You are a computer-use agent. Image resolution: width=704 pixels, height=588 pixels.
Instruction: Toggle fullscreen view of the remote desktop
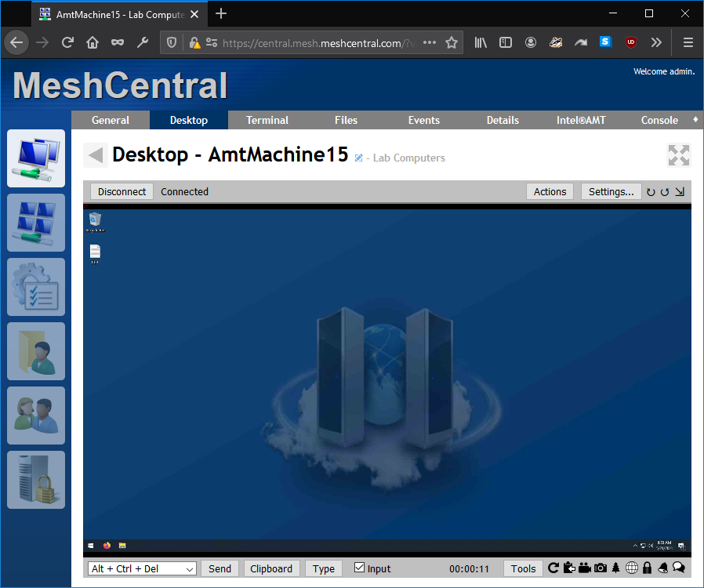pos(678,155)
